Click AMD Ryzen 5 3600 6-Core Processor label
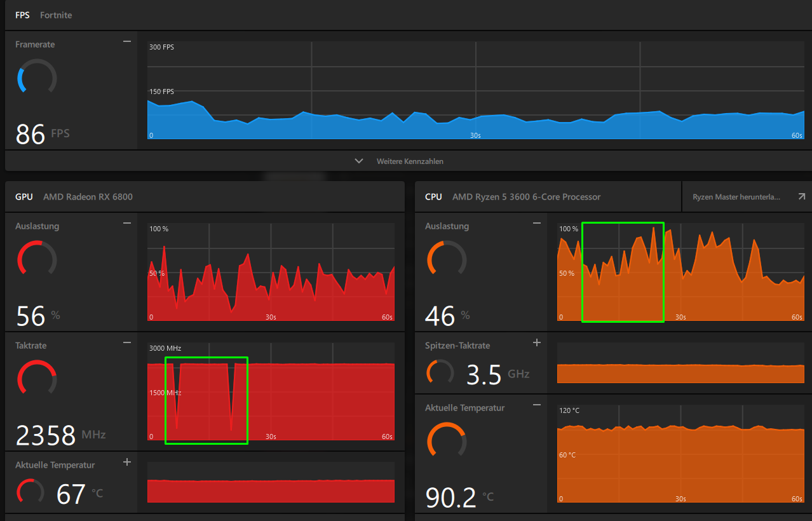Screen dimensions: 812x521 coord(526,196)
